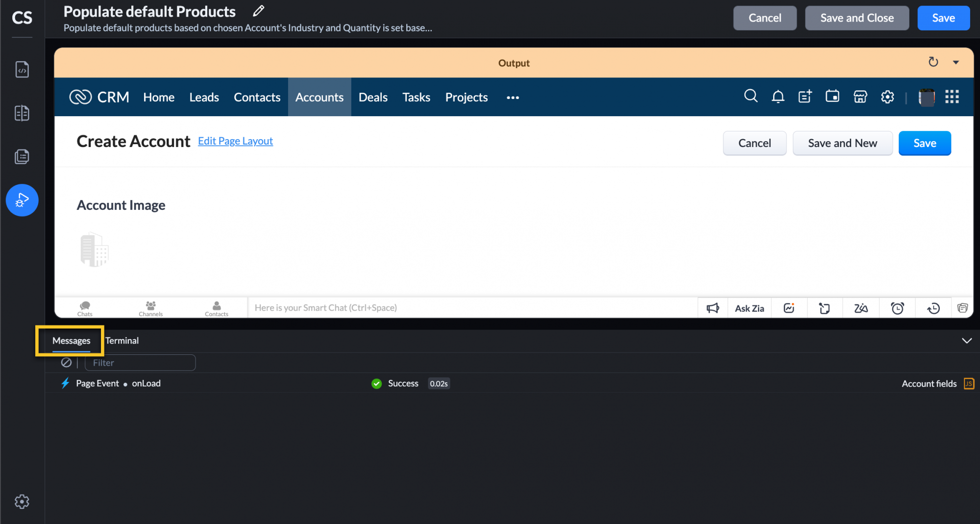Click the lightning bolt event icon
This screenshot has width=980, height=524.
coord(65,383)
